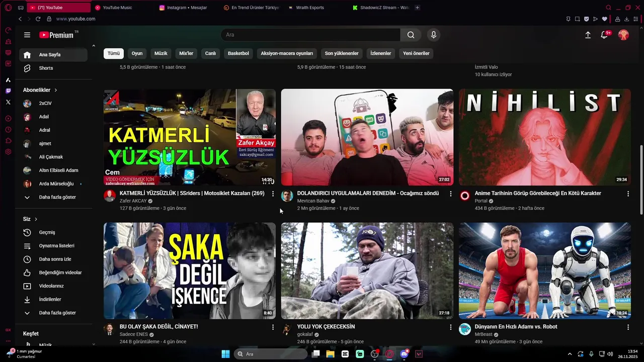Image resolution: width=644 pixels, height=362 pixels.
Task: Open Twitch in Opera sidebar
Action: pyautogui.click(x=8, y=91)
